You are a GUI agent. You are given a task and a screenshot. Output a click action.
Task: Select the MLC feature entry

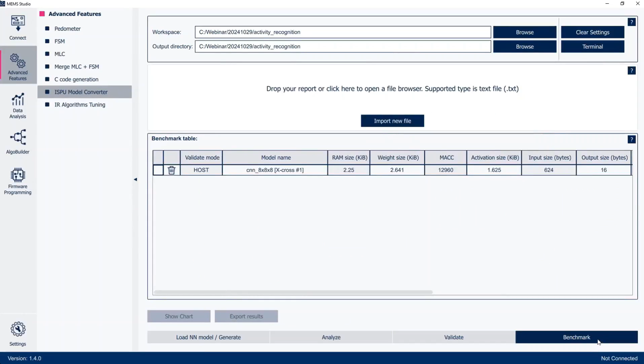[60, 54]
